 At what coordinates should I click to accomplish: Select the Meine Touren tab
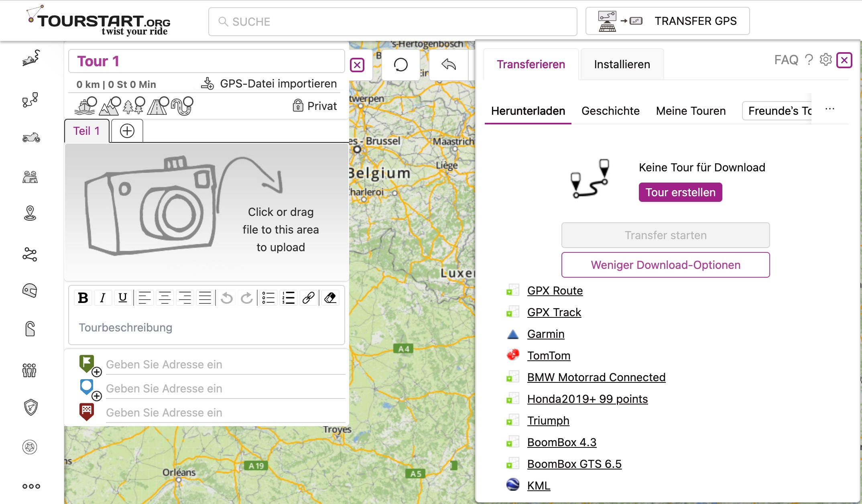pos(691,111)
